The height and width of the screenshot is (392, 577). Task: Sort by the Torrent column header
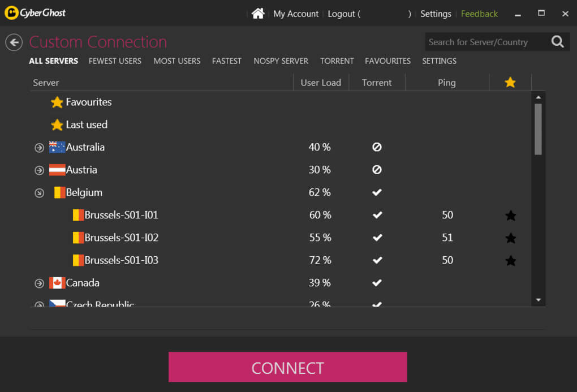[377, 83]
